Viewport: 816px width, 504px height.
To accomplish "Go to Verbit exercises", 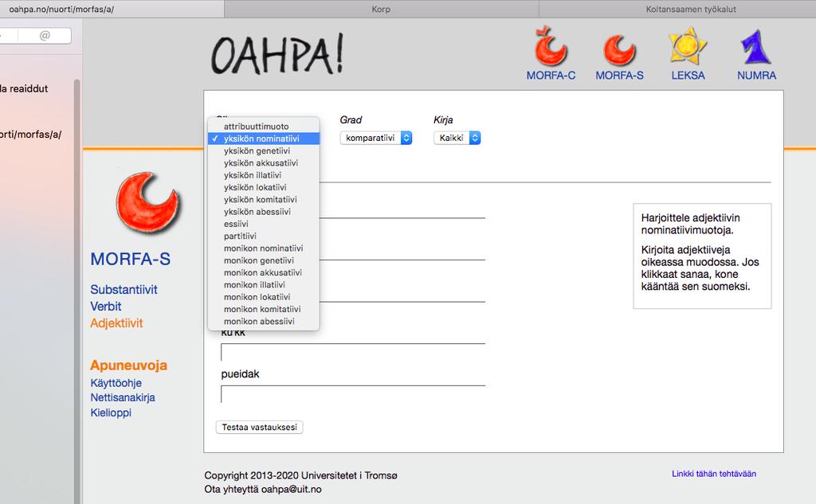I will click(x=106, y=307).
